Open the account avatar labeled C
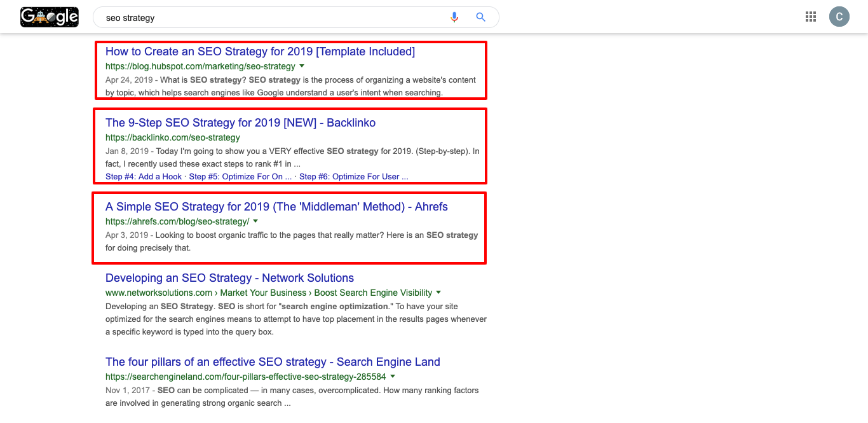The image size is (868, 423). 839,17
